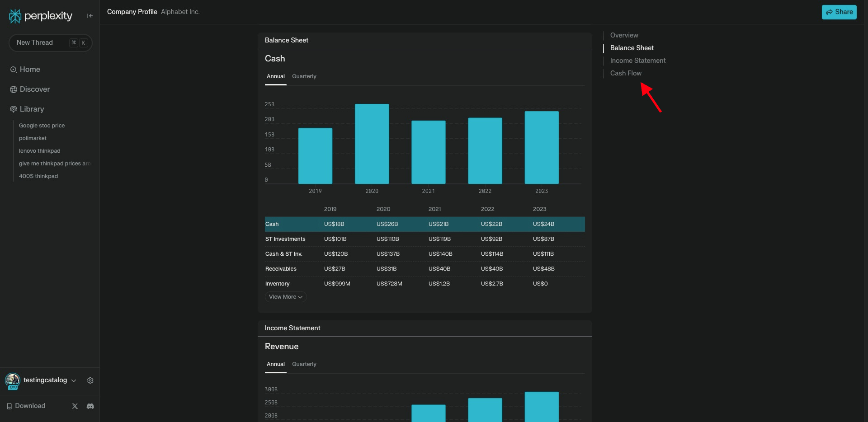Viewport: 868px width, 422px height.
Task: Click the Perplexity logo
Action: click(41, 16)
